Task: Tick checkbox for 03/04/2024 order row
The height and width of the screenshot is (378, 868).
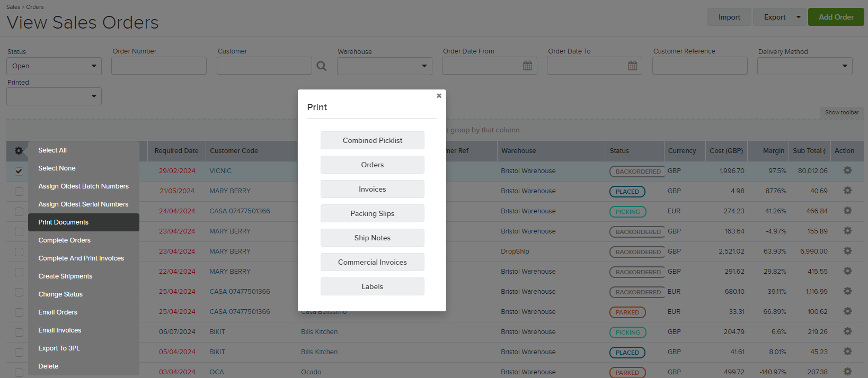Action: pos(19,372)
